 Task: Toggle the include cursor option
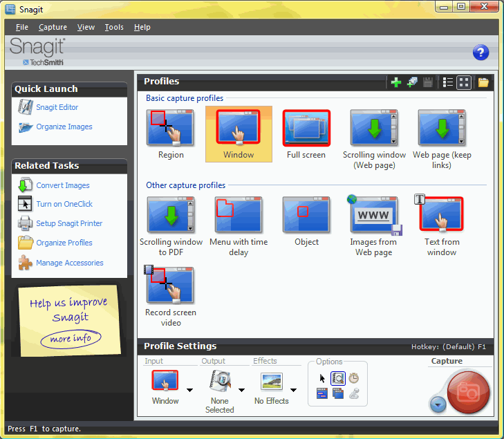pos(322,378)
